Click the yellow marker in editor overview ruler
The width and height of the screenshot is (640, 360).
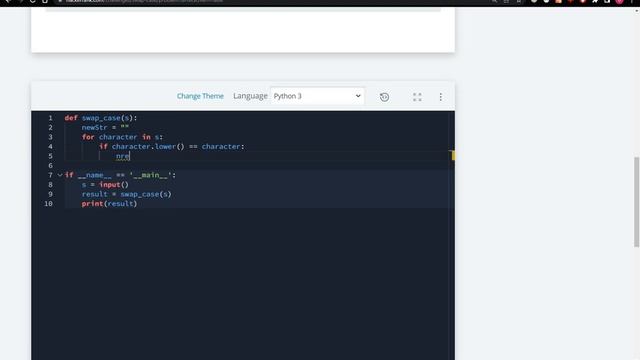click(453, 156)
